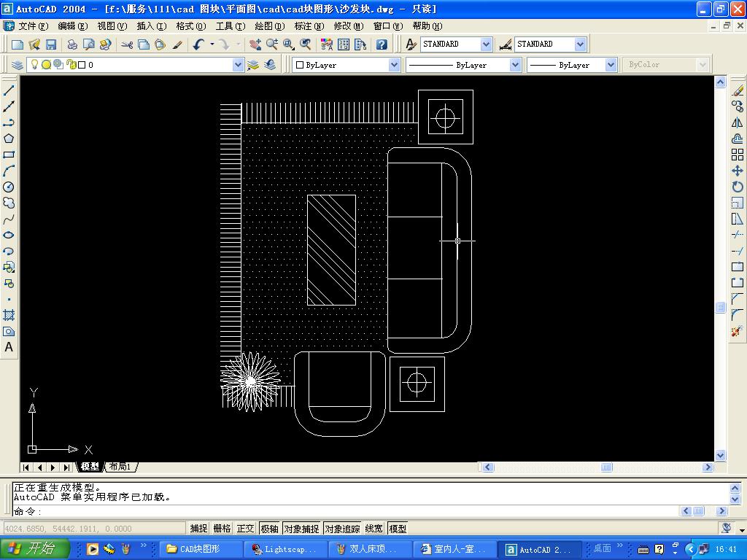Open the ByLayer color dropdown
The image size is (747, 560).
click(394, 65)
